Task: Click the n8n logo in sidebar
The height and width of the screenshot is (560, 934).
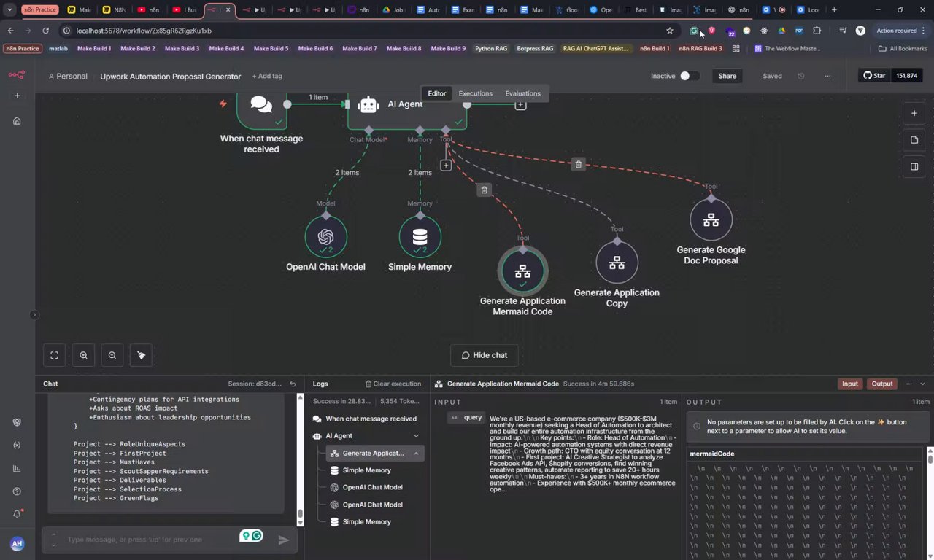Action: [x=17, y=75]
